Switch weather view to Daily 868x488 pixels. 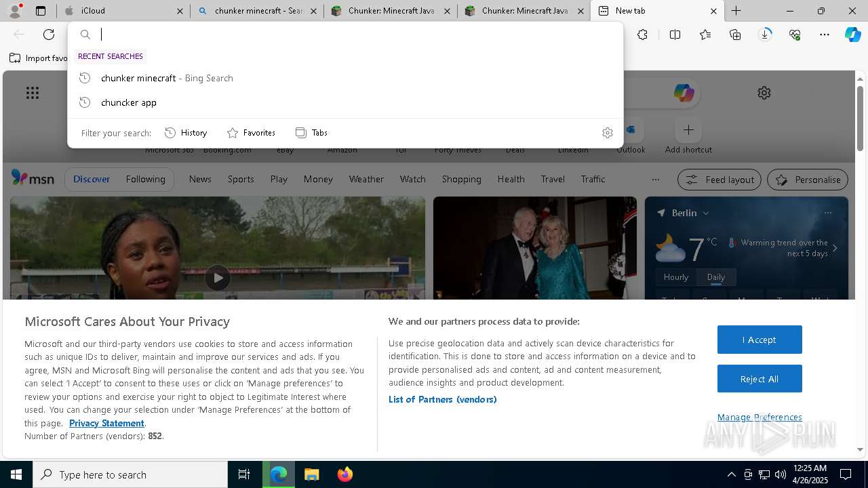coord(716,277)
